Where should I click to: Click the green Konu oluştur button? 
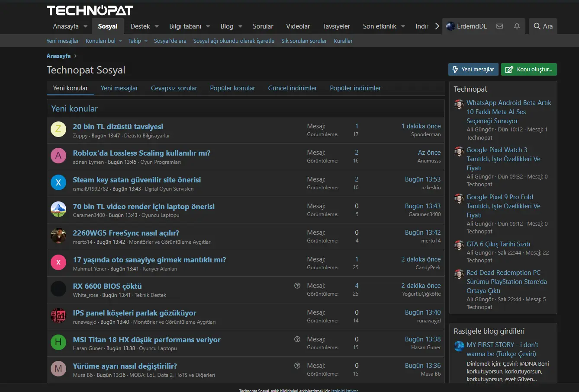[x=529, y=70]
